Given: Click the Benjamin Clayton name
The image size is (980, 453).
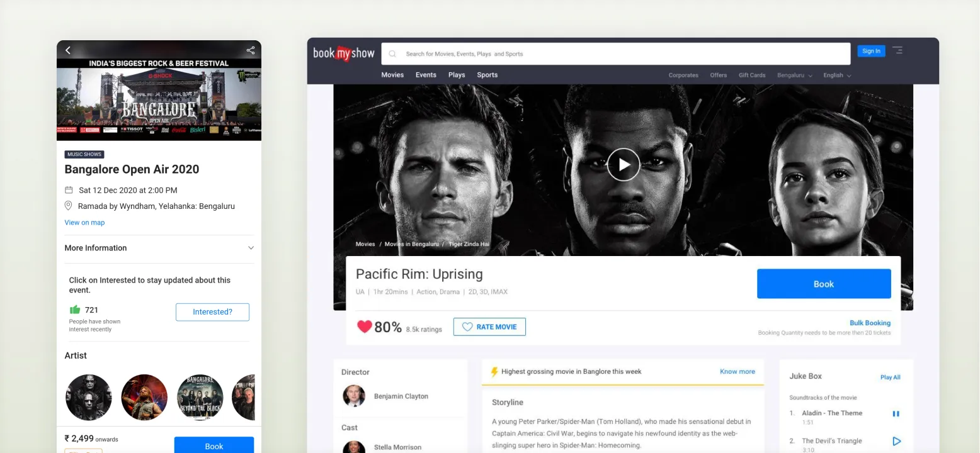Looking at the screenshot, I should pyautogui.click(x=401, y=396).
